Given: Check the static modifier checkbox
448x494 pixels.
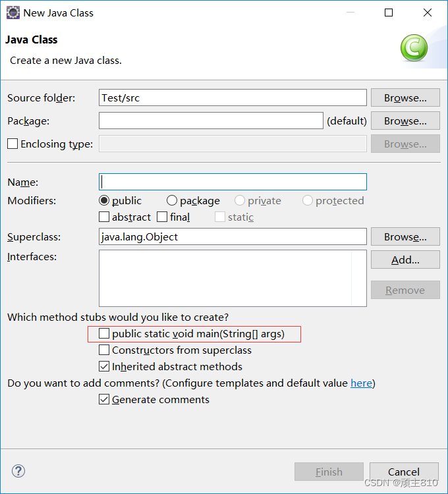Looking at the screenshot, I should [220, 217].
